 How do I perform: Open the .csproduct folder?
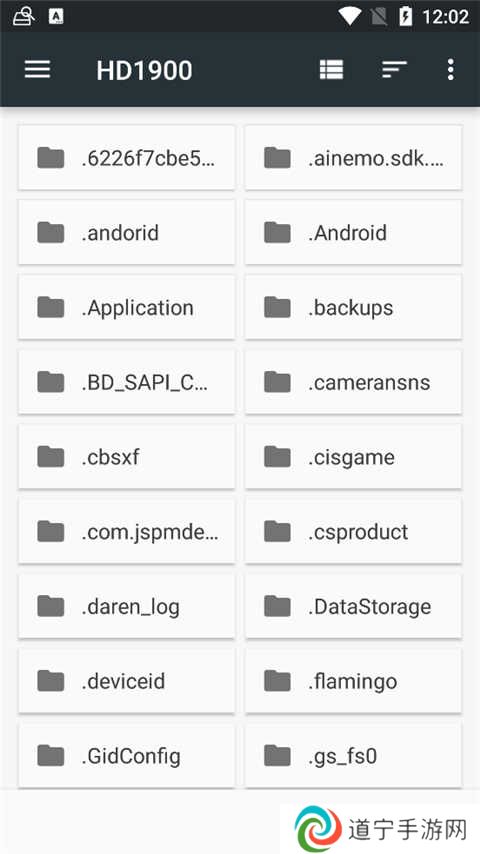pyautogui.click(x=353, y=531)
